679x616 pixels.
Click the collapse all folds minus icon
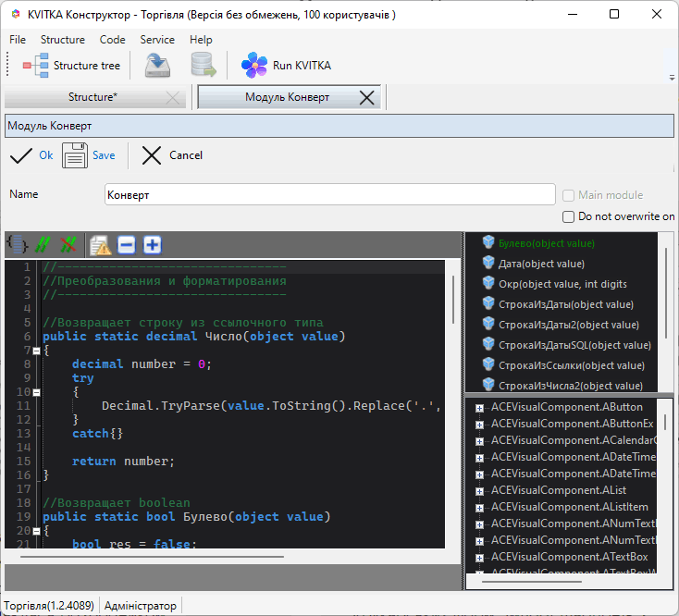(x=127, y=245)
